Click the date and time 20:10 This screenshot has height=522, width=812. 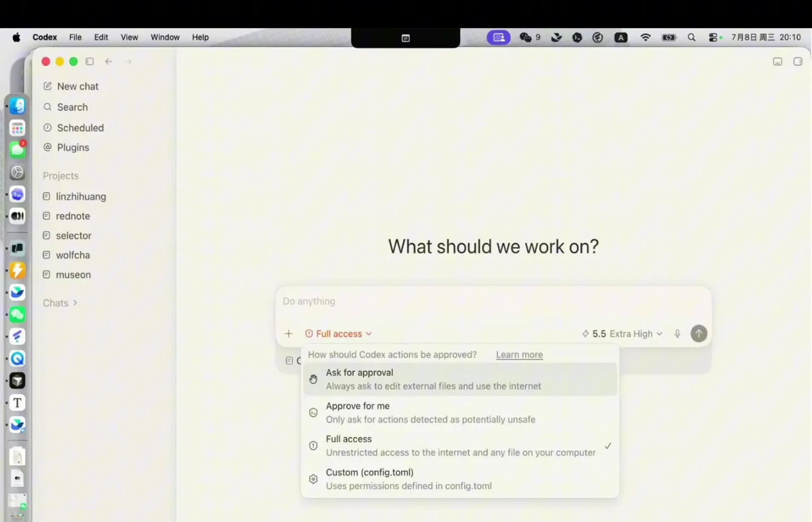tap(766, 38)
